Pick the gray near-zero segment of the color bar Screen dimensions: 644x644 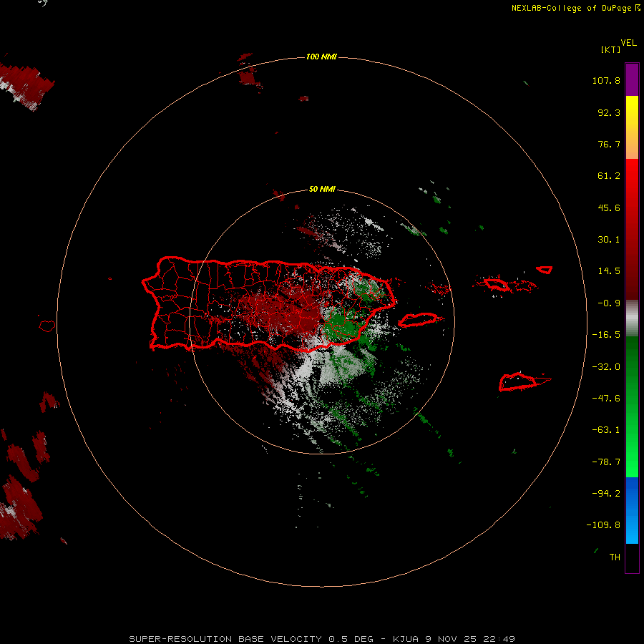(x=632, y=318)
